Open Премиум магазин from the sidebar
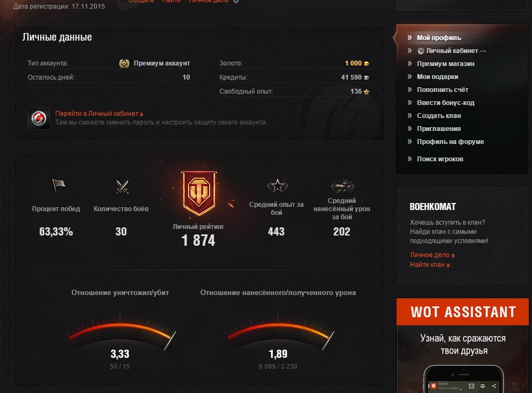This screenshot has height=393, width=532. [445, 64]
